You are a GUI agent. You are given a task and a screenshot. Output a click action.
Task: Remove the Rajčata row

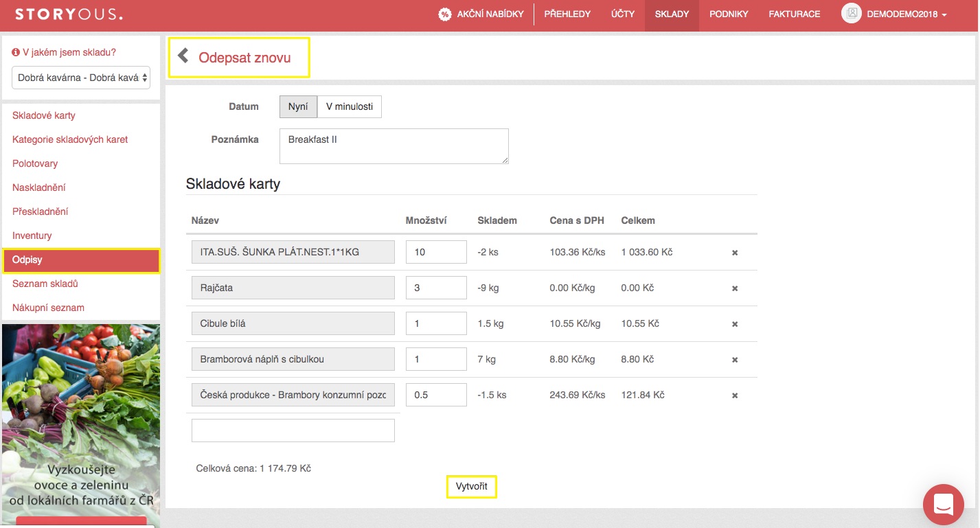point(735,288)
